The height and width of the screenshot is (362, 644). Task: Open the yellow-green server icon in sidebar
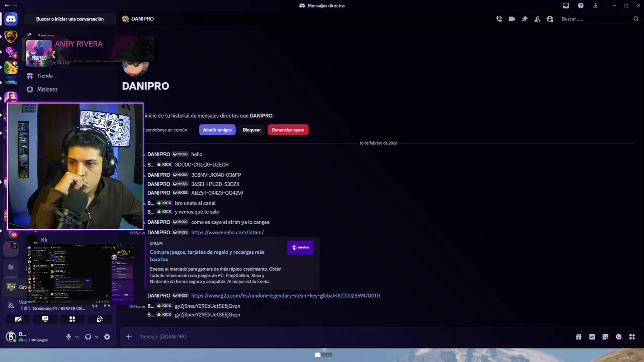11,67
